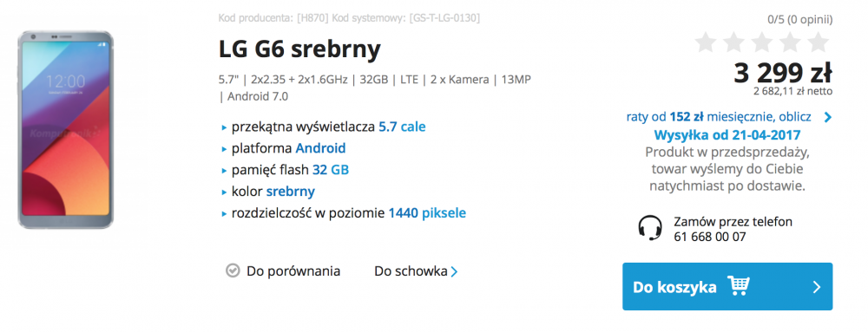Click the shopping cart icon
This screenshot has width=868, height=332.
[739, 285]
